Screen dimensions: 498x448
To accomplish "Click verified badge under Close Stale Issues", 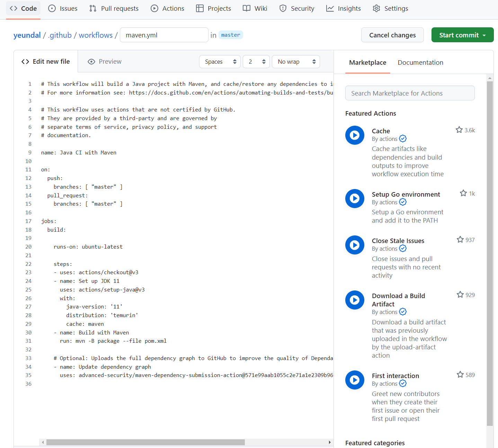I will (403, 249).
